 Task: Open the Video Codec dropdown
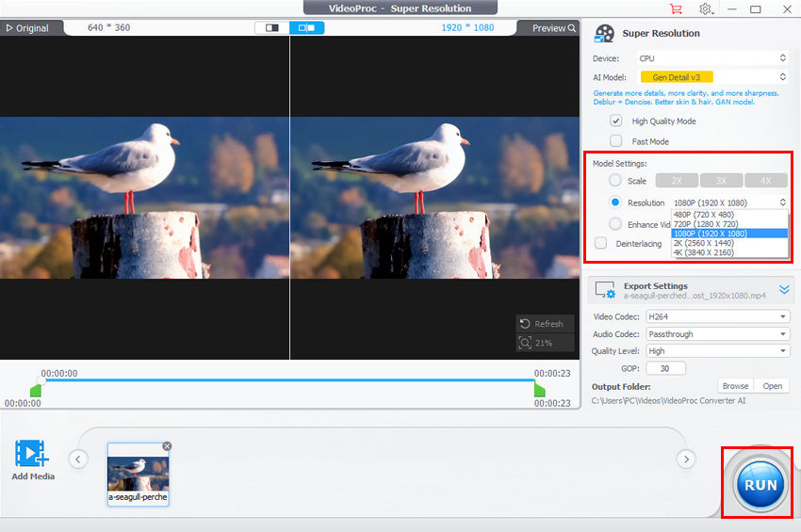(x=718, y=316)
